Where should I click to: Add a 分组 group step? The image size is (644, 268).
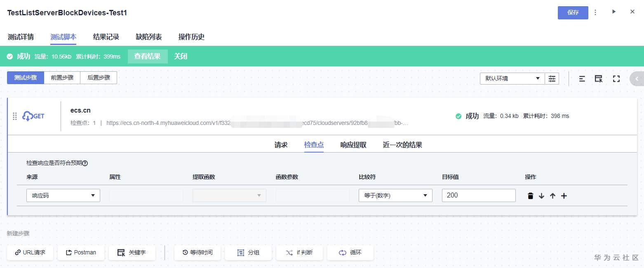pyautogui.click(x=248, y=252)
